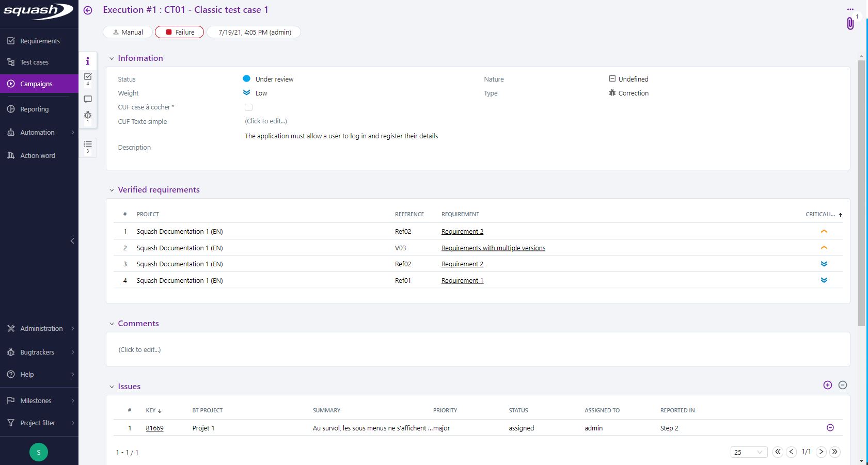Viewport: 868px width, 465px height.
Task: Open the page size dropdown showing 25
Action: click(x=748, y=452)
